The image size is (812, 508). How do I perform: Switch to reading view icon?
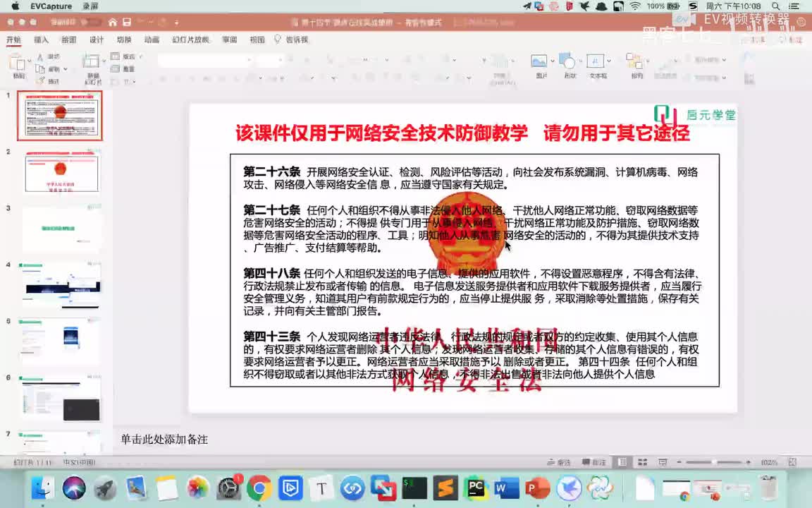point(663,462)
